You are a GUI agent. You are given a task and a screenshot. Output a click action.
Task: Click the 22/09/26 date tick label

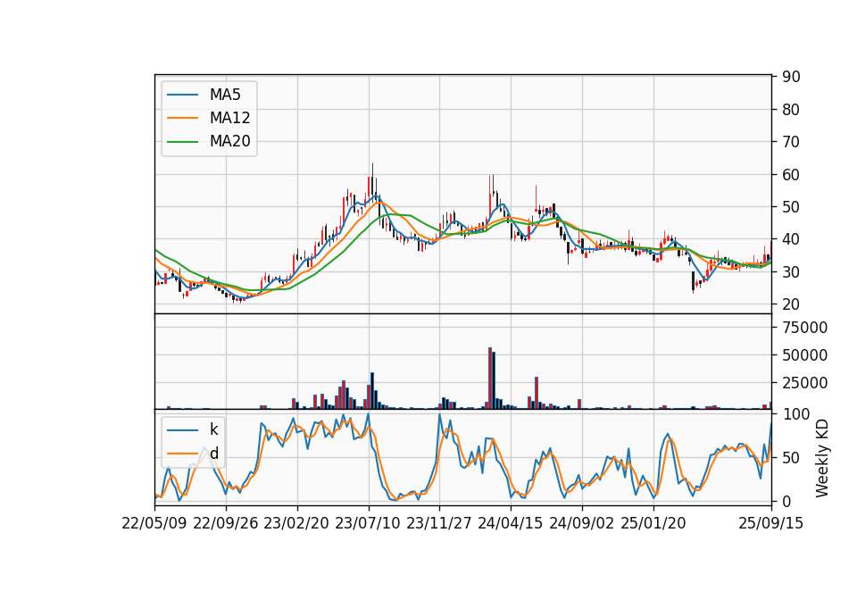(226, 523)
